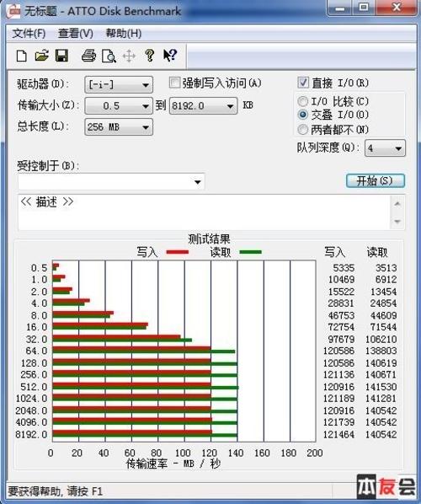This screenshot has width=421, height=504.
Task: Open the 文件(F) menu
Action: click(x=29, y=34)
